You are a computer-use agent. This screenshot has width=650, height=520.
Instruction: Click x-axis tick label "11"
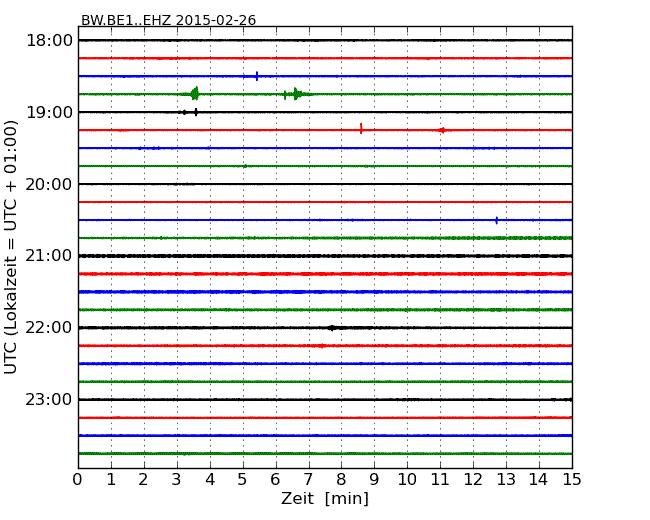tap(440, 479)
